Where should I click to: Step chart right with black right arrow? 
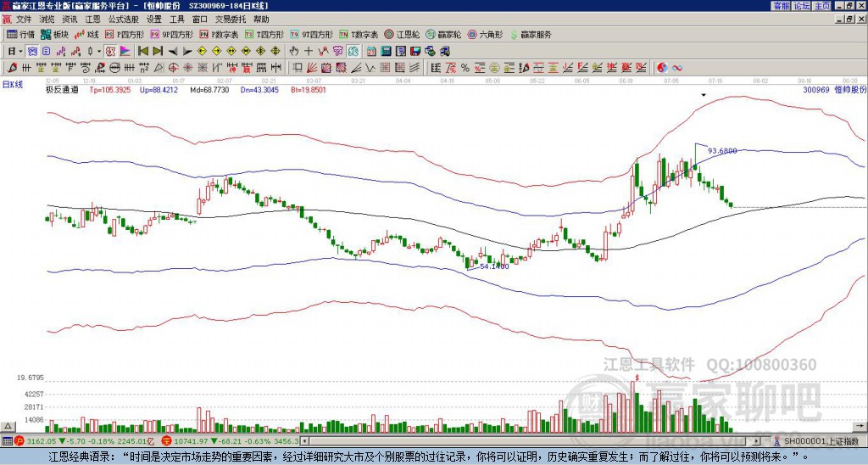(186, 51)
